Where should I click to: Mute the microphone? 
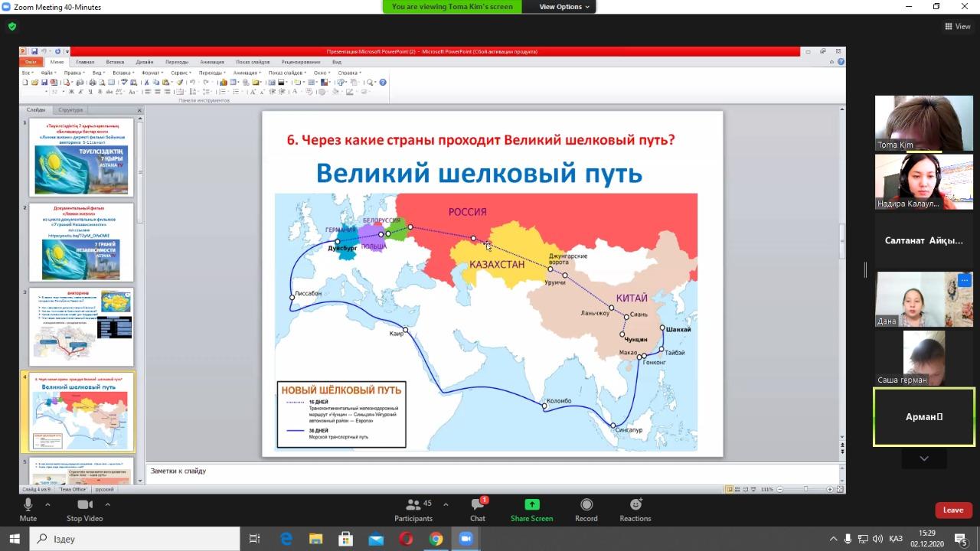click(x=28, y=505)
